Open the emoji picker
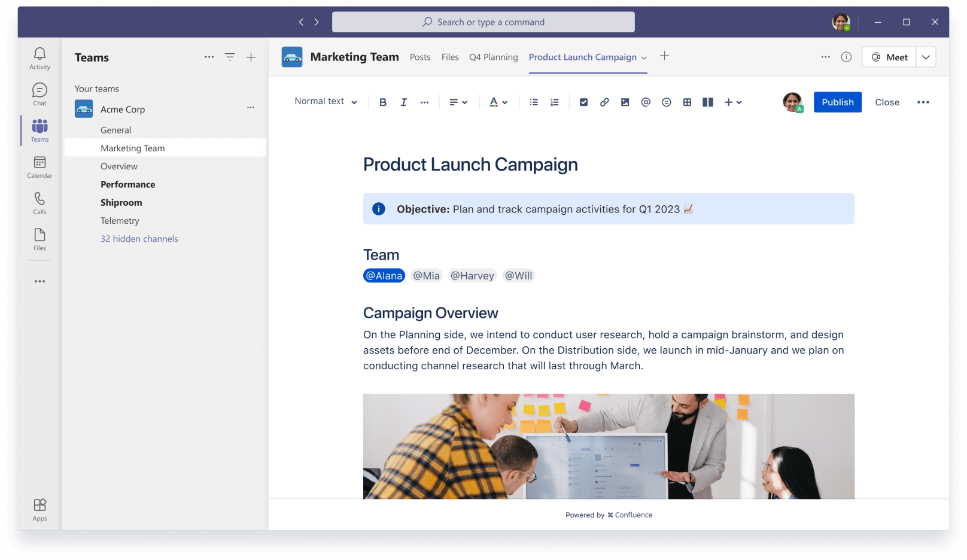 point(666,102)
